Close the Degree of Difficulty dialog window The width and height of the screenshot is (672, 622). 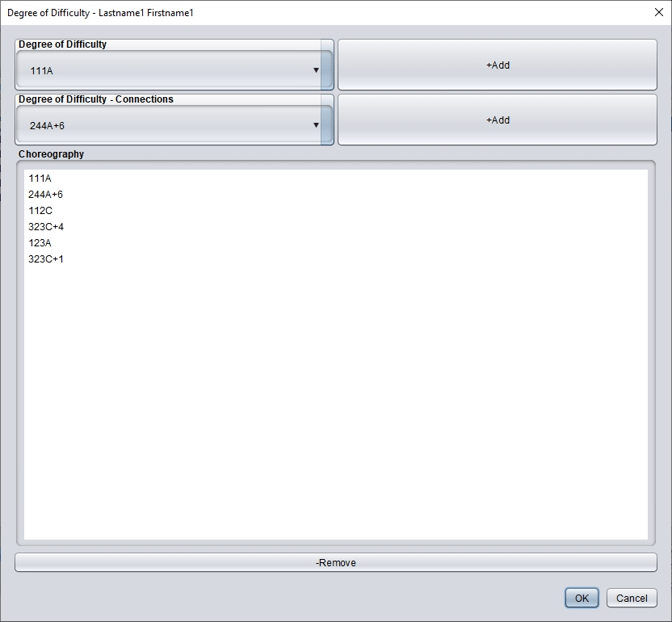(657, 12)
